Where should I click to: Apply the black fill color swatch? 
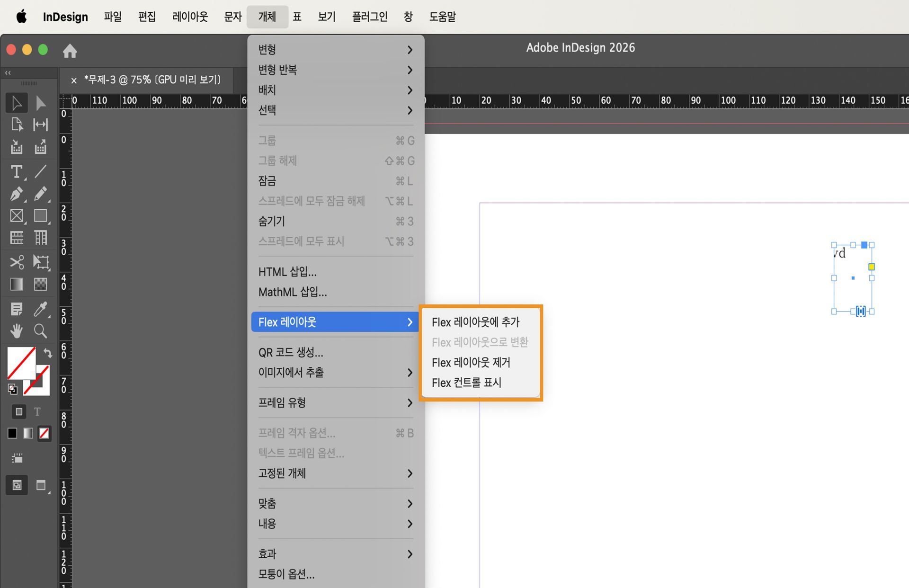click(x=12, y=433)
